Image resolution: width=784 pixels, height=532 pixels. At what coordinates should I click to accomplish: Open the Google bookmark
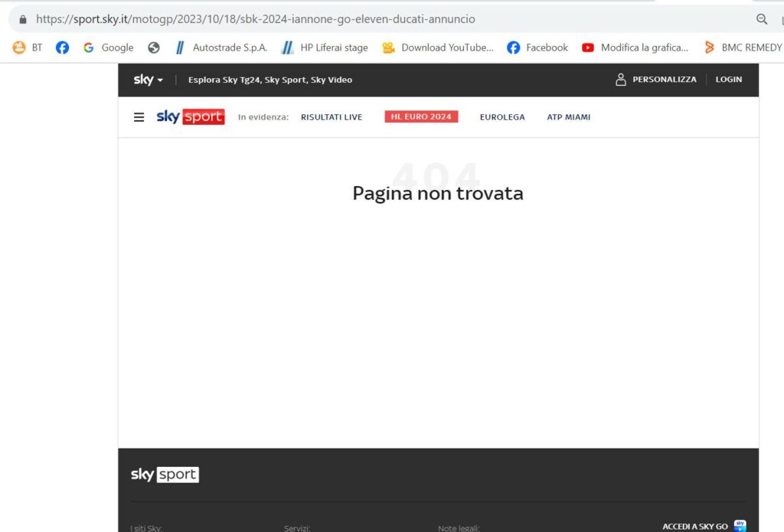[108, 47]
